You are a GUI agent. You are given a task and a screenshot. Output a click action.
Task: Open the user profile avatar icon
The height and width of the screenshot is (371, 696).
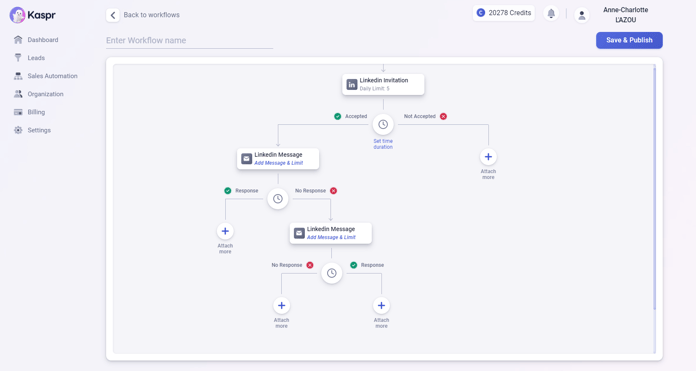pyautogui.click(x=581, y=15)
